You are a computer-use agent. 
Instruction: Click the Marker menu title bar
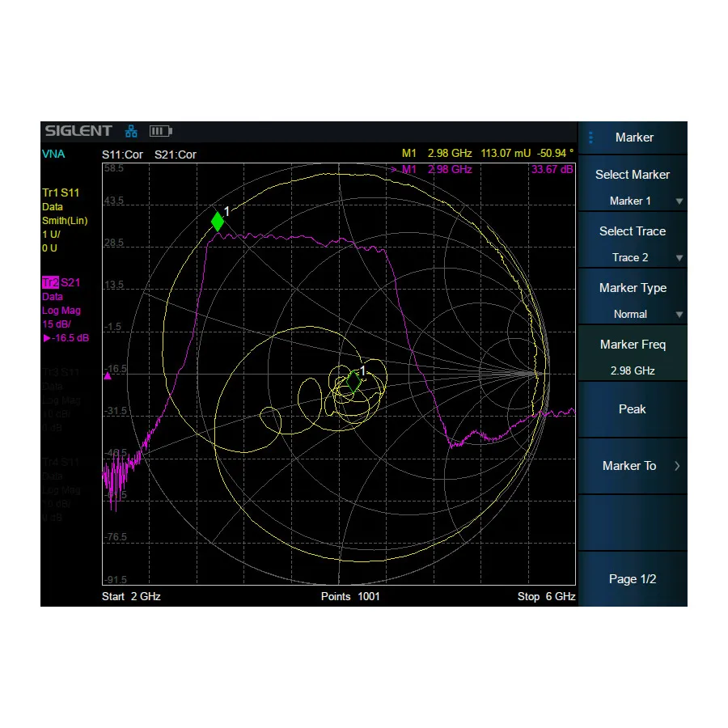tap(634, 138)
